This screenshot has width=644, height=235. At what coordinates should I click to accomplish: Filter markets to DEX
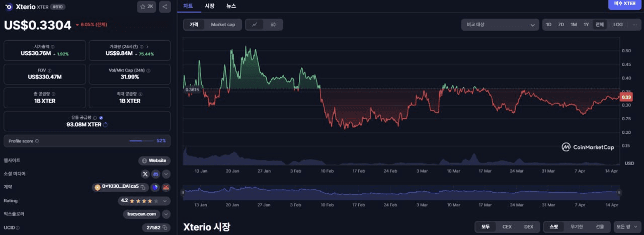(x=529, y=227)
